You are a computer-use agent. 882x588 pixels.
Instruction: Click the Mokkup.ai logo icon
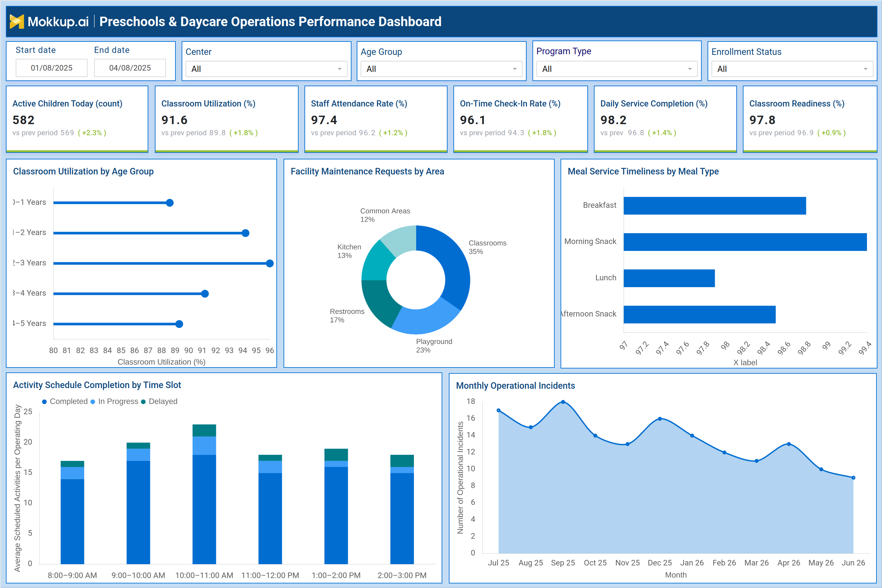tap(17, 22)
